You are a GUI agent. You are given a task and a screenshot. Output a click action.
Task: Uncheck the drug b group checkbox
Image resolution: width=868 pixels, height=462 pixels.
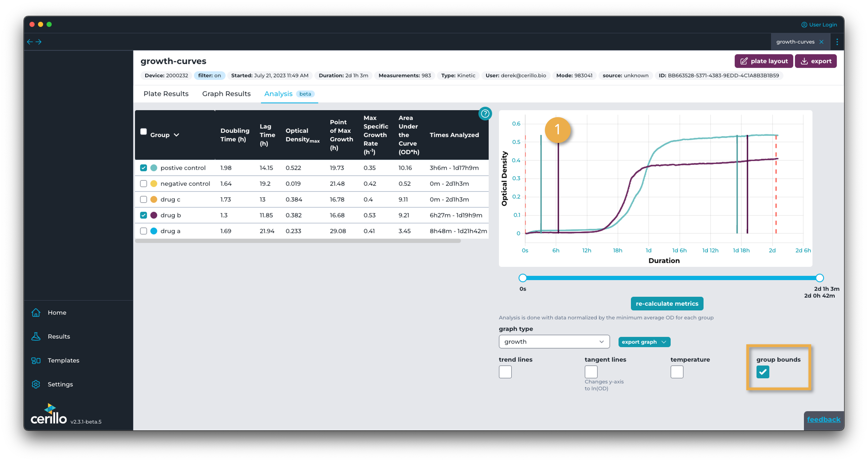click(144, 215)
